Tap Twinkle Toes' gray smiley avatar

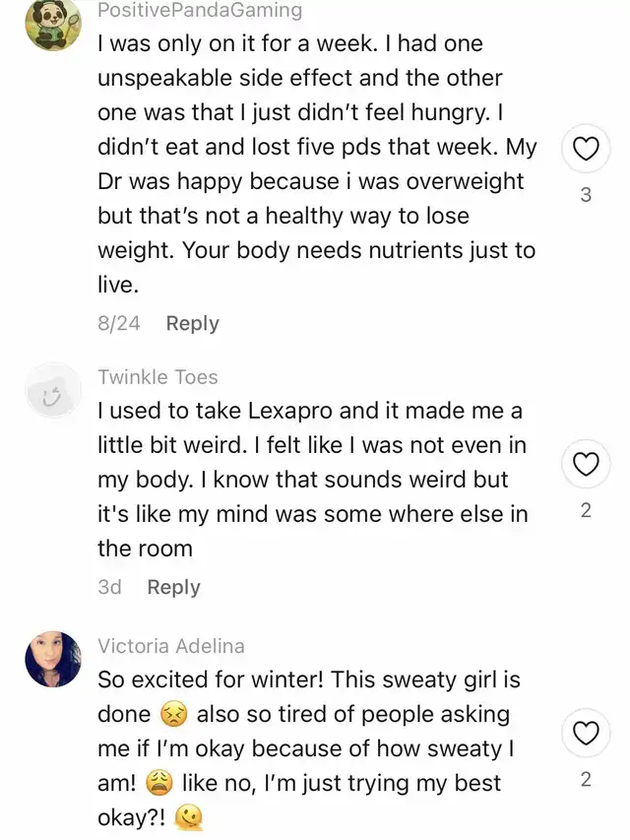pos(53,393)
